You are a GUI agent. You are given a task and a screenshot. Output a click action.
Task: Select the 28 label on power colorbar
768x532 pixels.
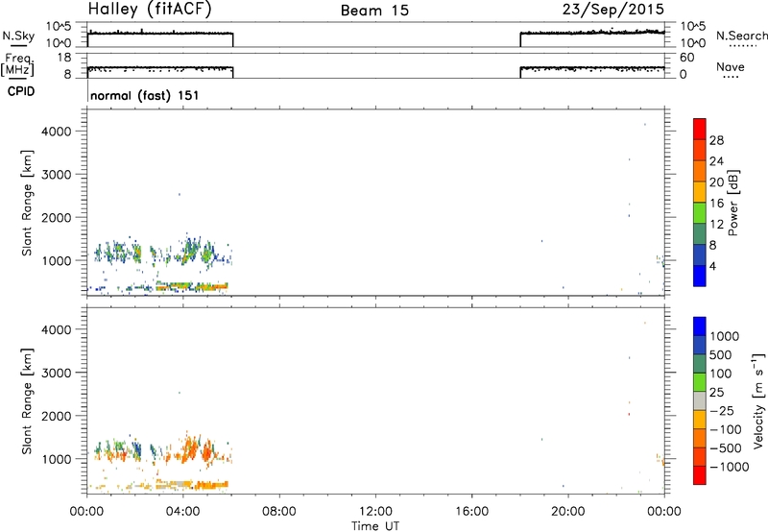pyautogui.click(x=716, y=140)
